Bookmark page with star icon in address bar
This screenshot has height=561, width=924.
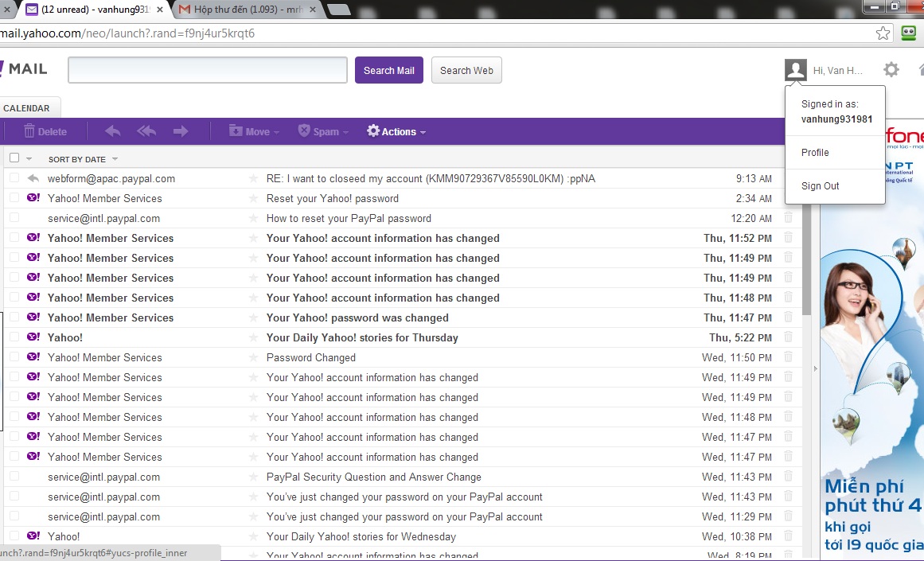coord(882,33)
